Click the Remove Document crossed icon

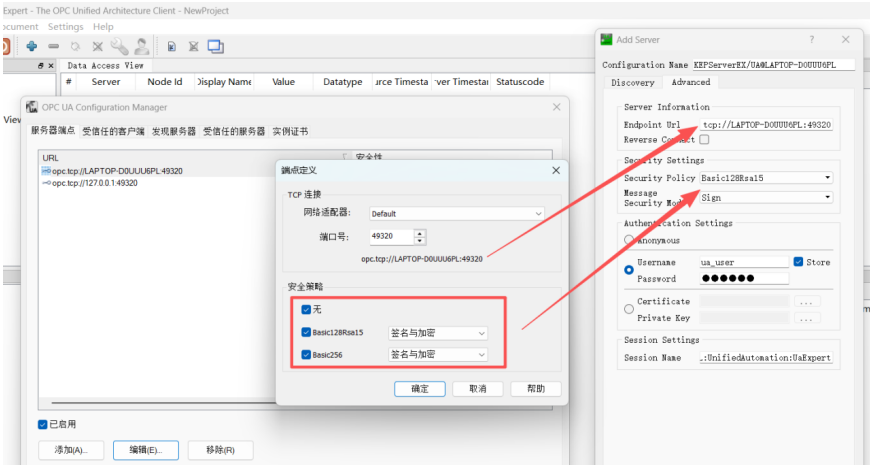pyautogui.click(x=193, y=47)
